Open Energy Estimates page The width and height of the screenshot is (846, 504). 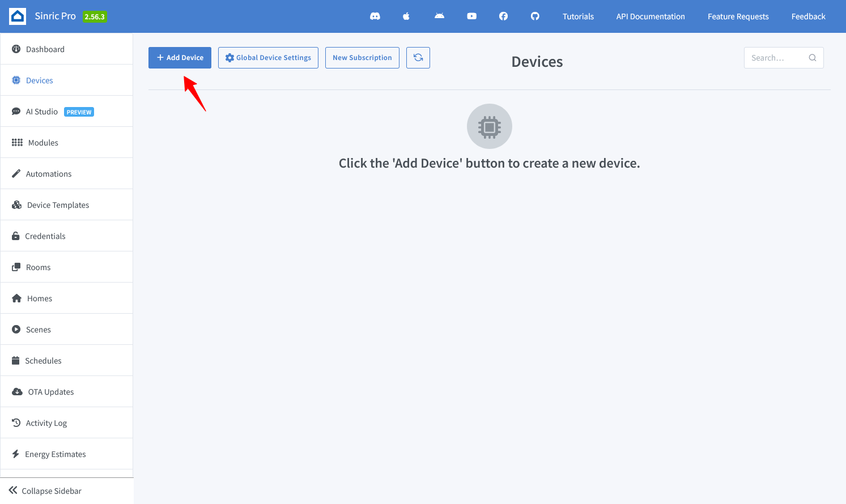67,454
